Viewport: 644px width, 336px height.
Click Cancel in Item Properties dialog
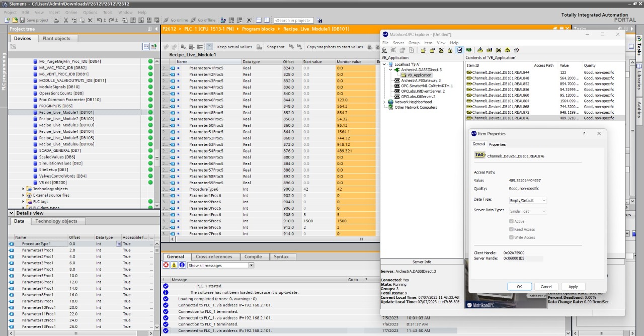click(x=546, y=287)
